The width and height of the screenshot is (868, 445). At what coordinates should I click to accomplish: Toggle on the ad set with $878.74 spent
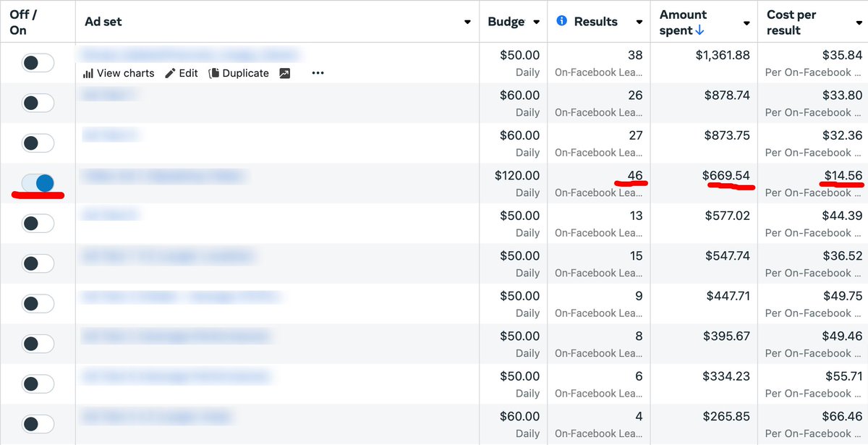[38, 103]
